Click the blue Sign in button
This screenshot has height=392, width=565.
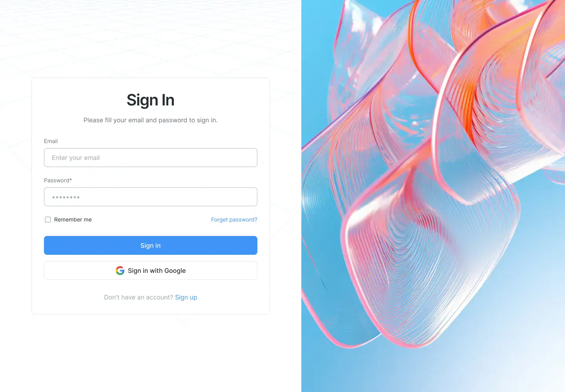coord(151,245)
